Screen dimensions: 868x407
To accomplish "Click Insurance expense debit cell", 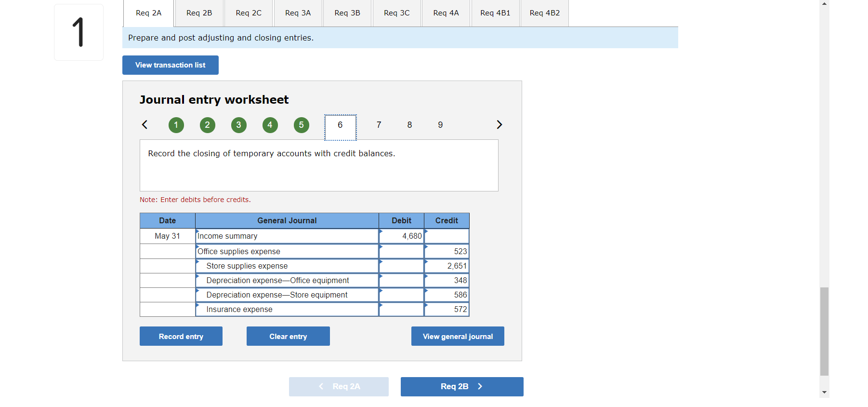I will click(402, 309).
